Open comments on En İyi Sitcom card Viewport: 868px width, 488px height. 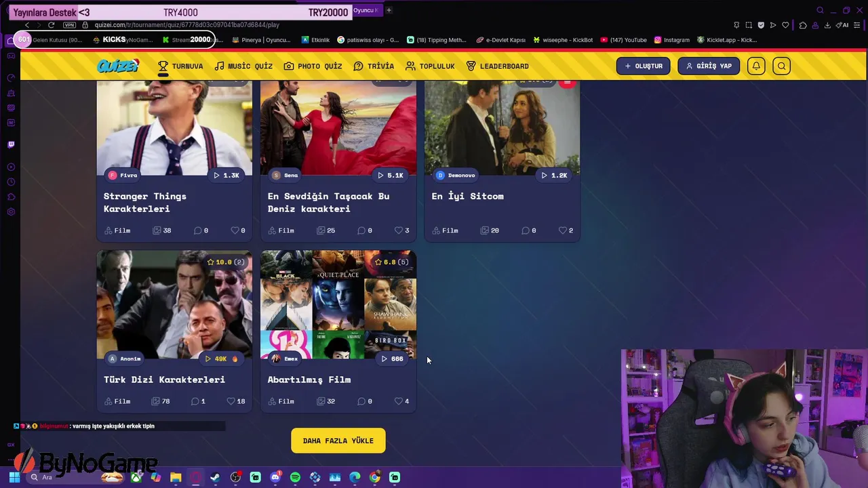[529, 230]
